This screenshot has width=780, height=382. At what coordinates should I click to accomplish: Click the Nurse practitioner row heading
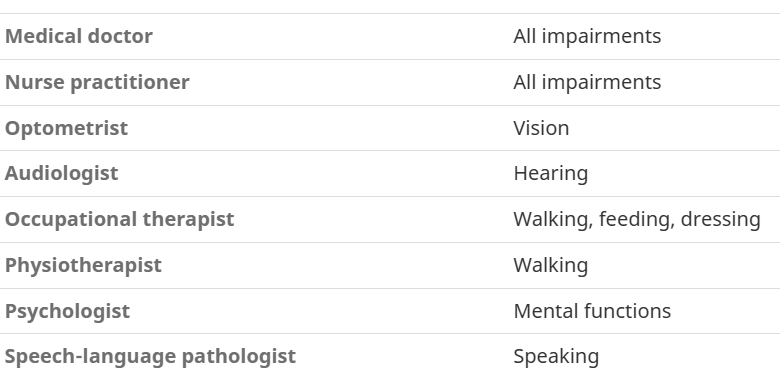tap(97, 82)
